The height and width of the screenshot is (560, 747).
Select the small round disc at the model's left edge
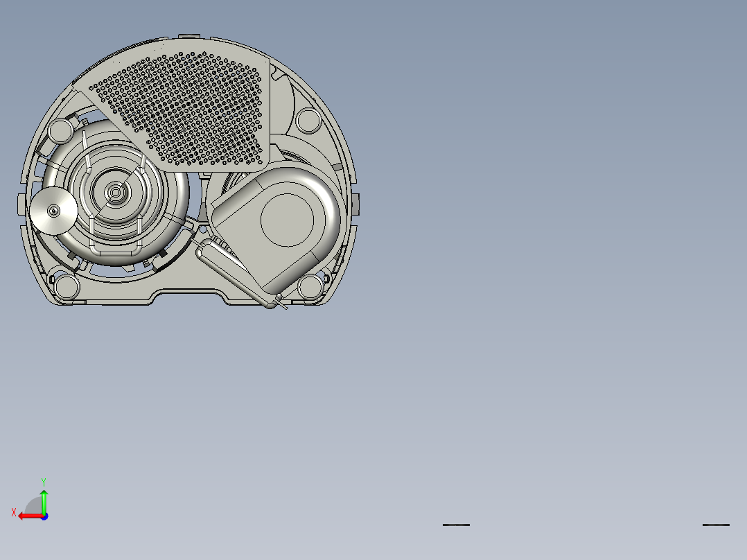tap(53, 211)
